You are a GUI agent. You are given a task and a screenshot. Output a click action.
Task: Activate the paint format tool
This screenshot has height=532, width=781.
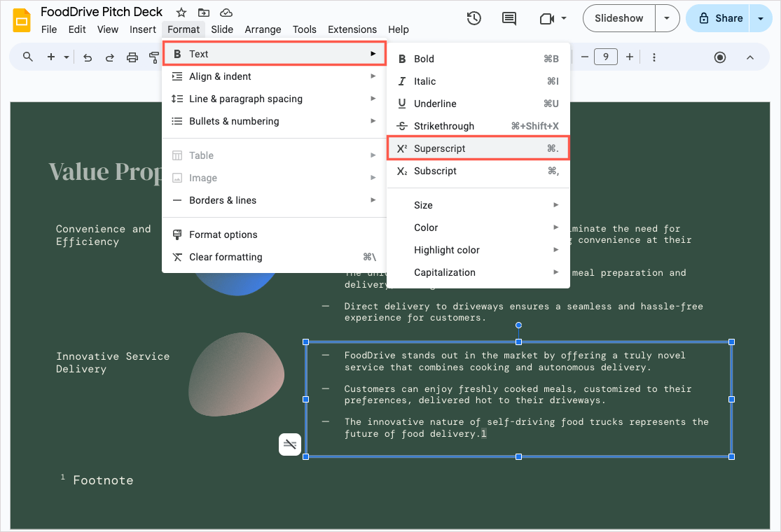pyautogui.click(x=154, y=57)
